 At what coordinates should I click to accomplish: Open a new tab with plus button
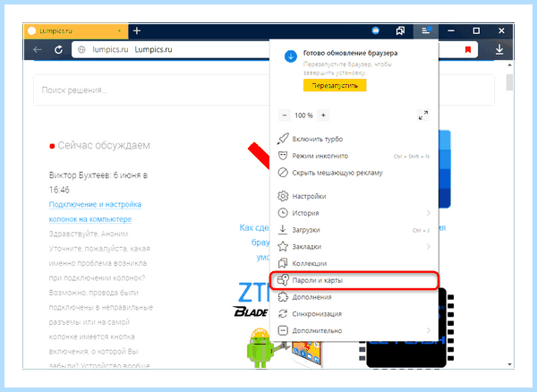tap(137, 30)
